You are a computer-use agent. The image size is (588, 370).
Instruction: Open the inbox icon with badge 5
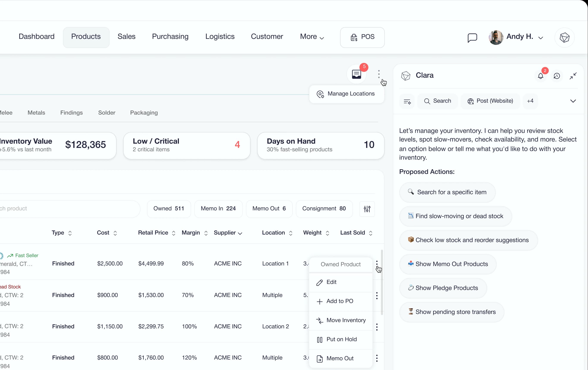pos(357,74)
